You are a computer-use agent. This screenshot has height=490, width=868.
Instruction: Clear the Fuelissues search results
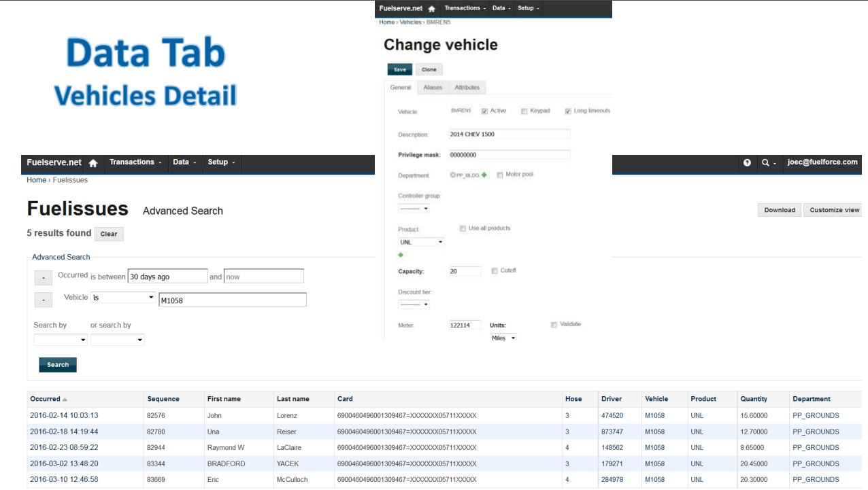pos(109,234)
